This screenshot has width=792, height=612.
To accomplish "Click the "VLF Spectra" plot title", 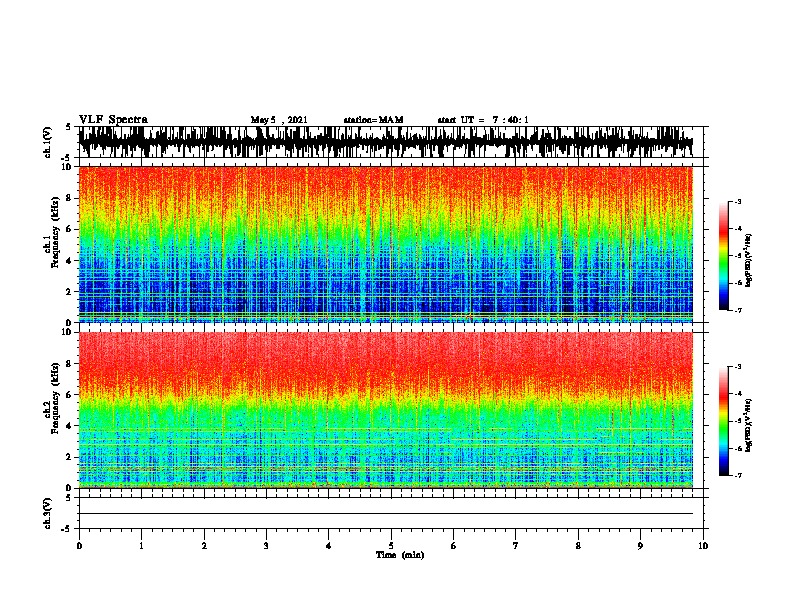I will coord(113,120).
